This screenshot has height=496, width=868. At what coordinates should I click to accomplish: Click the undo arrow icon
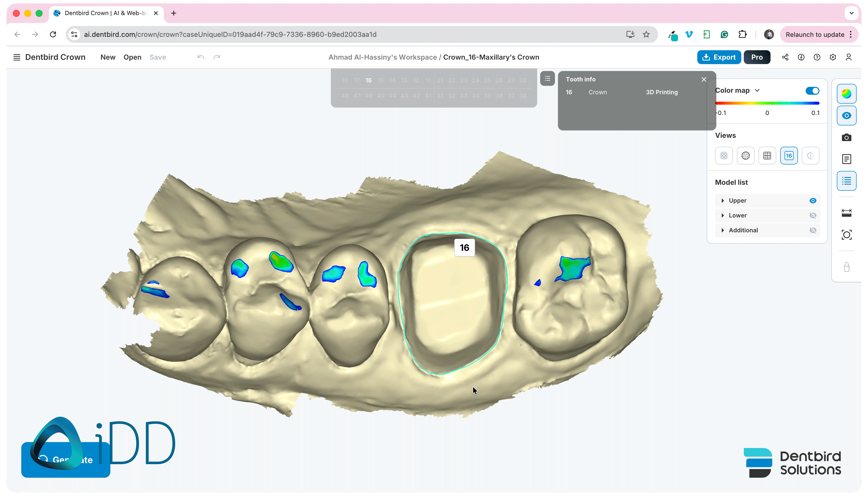pos(201,57)
